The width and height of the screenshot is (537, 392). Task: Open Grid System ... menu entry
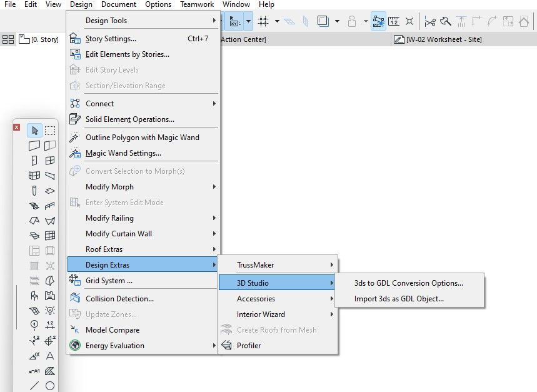[x=143, y=280]
